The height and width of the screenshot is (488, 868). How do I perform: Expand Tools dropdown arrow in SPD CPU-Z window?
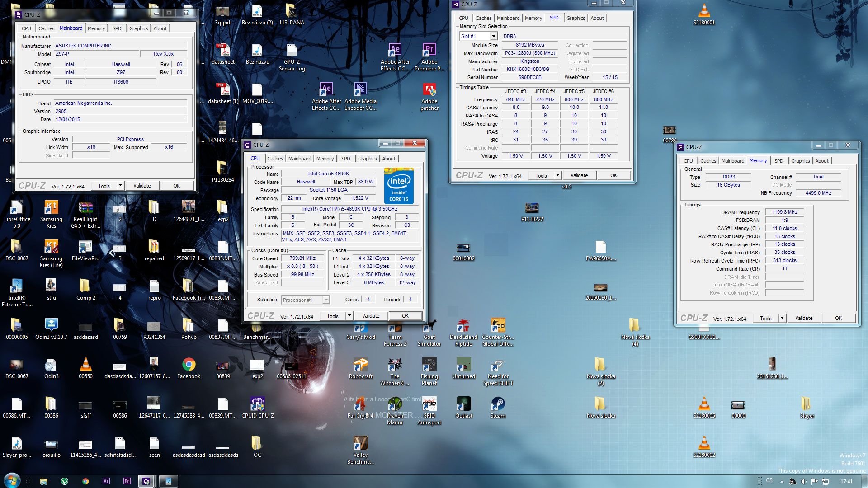click(557, 175)
